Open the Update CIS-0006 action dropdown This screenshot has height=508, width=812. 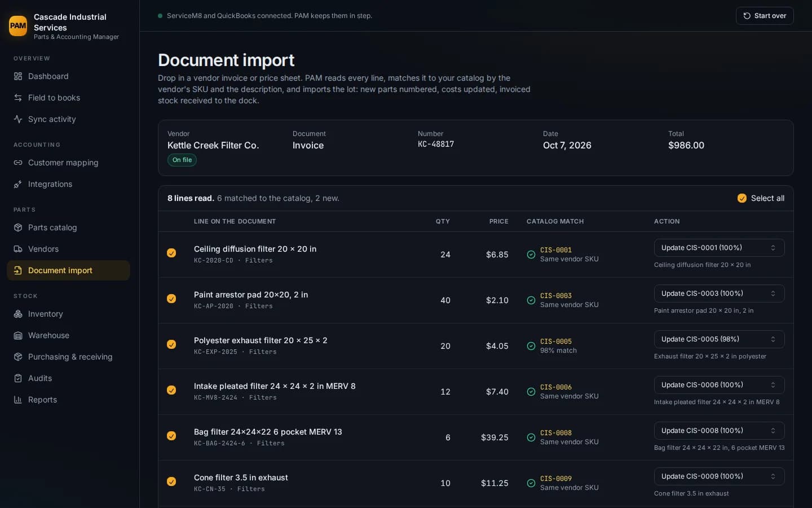719,385
